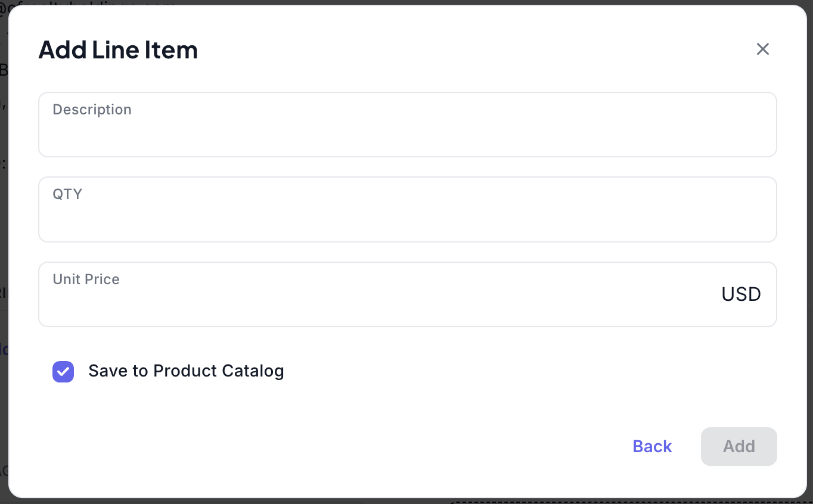Click the X icon in dialog corner
Viewport: 813px width, 504px height.
click(x=762, y=49)
